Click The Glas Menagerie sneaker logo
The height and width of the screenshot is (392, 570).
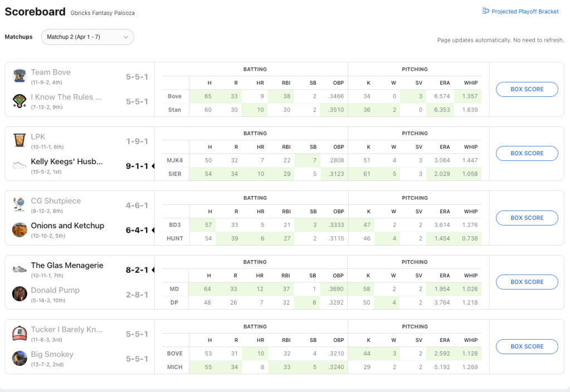click(x=20, y=269)
